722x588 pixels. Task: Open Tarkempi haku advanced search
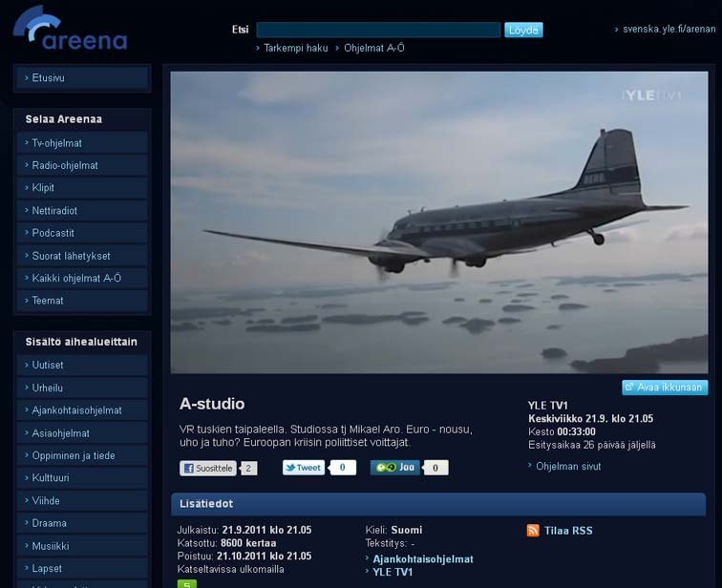coord(295,48)
